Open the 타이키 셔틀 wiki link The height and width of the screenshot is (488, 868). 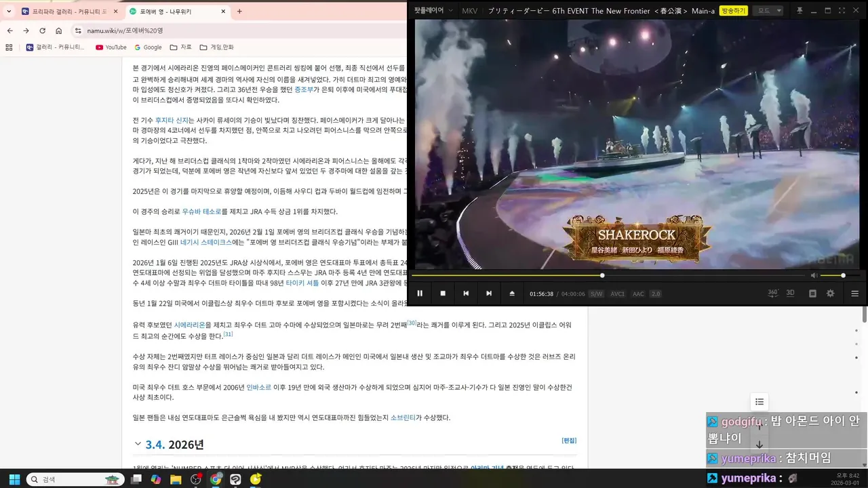pyautogui.click(x=302, y=283)
